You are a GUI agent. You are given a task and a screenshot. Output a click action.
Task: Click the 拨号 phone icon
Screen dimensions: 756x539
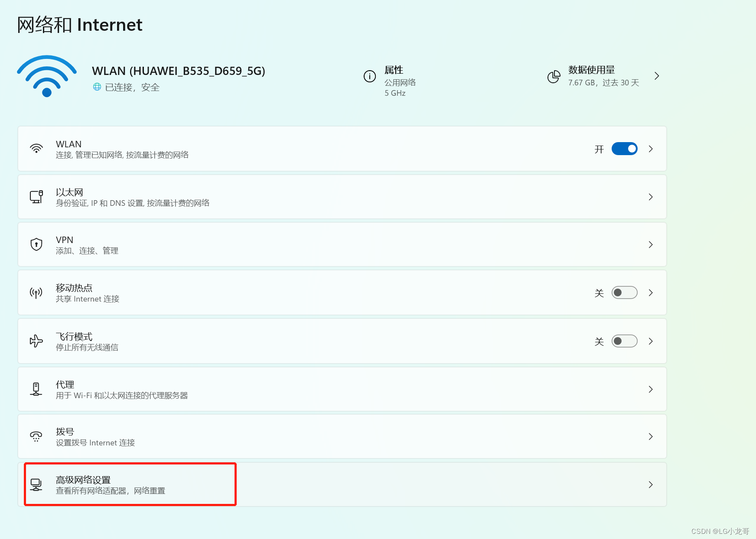pos(36,436)
